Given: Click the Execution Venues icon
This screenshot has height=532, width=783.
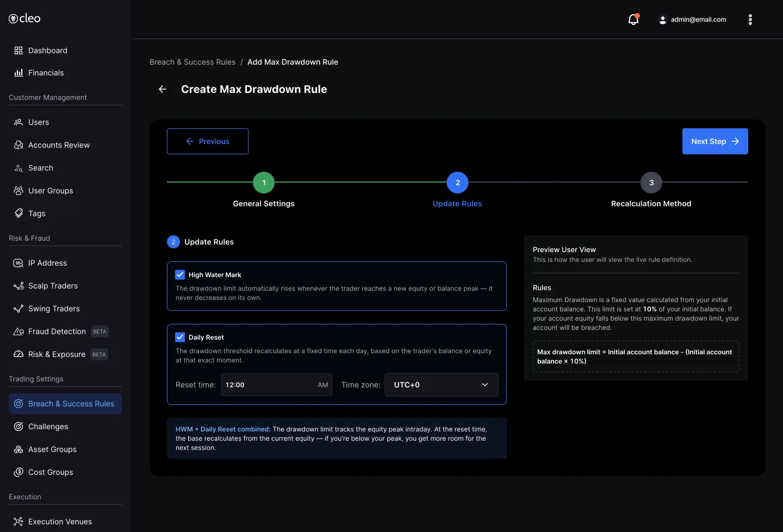Looking at the screenshot, I should click(18, 522).
